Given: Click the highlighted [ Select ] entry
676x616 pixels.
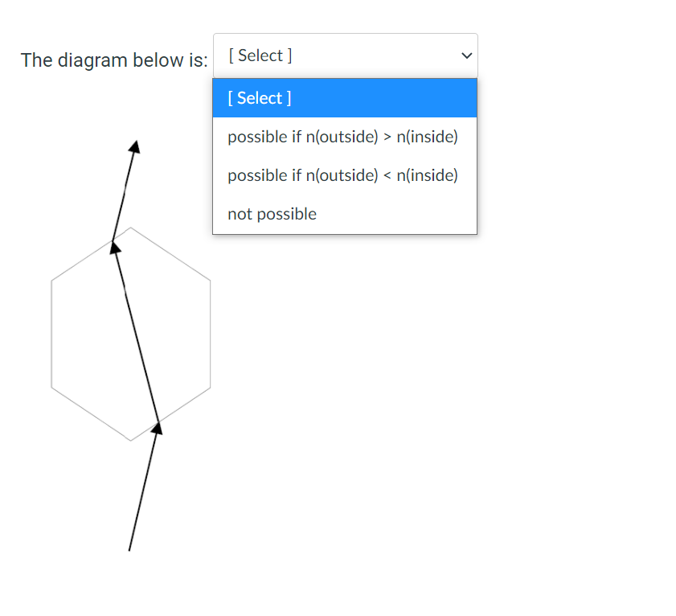Looking at the screenshot, I should pyautogui.click(x=259, y=97).
